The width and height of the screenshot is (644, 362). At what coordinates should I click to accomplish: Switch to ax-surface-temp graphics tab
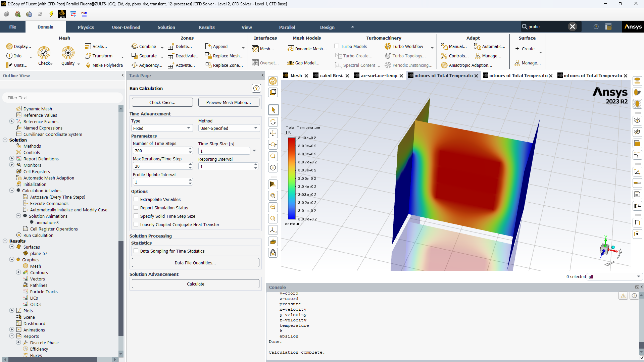379,75
